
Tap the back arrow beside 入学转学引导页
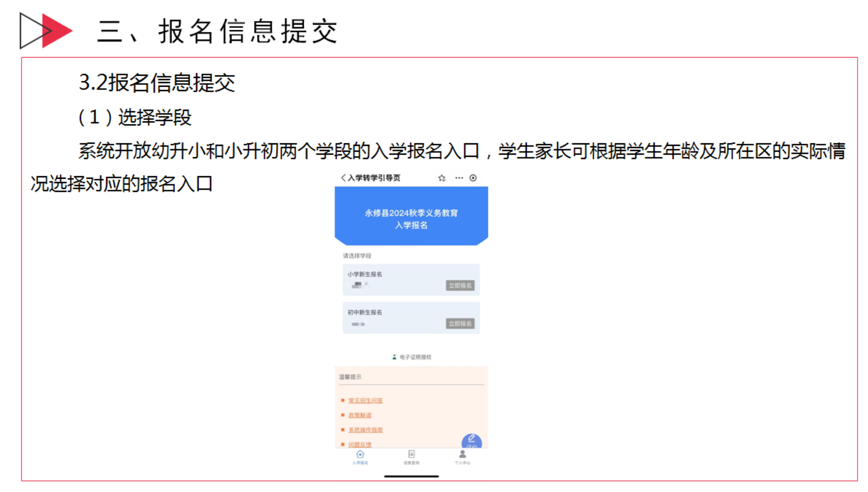(x=343, y=178)
